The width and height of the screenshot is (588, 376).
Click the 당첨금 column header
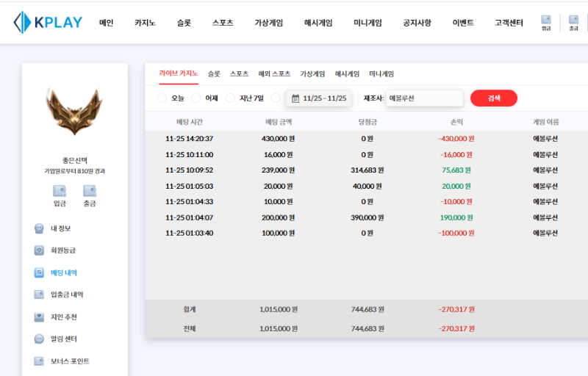tap(367, 122)
